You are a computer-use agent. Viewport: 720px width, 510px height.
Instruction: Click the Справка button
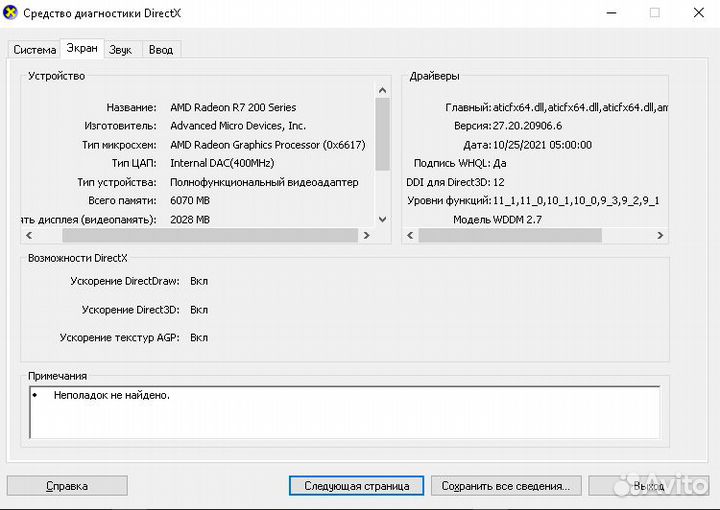coord(67,486)
